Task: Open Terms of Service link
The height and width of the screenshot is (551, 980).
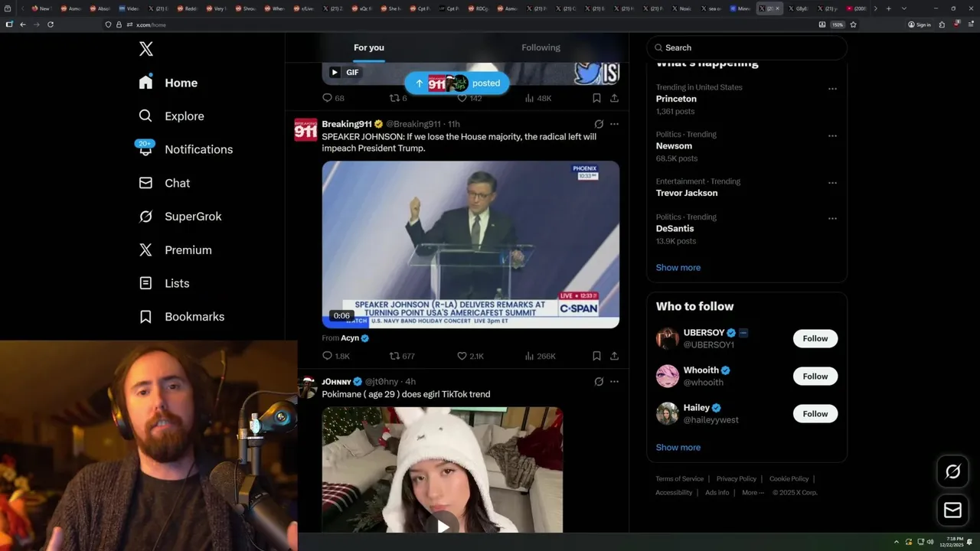Action: 679,479
